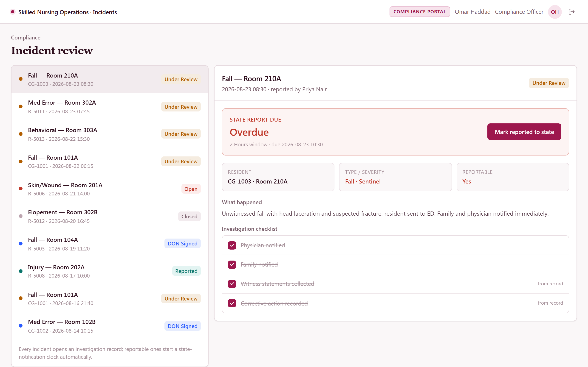This screenshot has width=588, height=367.
Task: Click the green status dot for Injury Room 202A
Action: pyautogui.click(x=21, y=271)
